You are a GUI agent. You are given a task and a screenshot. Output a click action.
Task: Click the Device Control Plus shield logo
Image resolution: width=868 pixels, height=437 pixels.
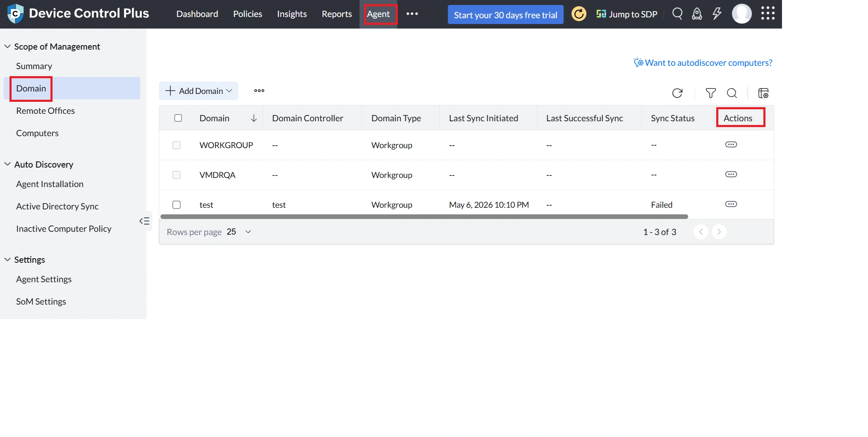coord(16,14)
